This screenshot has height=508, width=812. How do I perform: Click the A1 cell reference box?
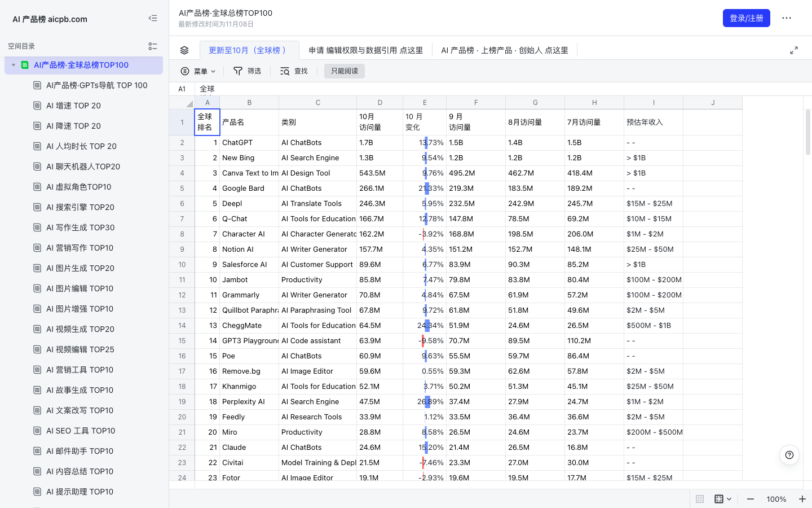182,89
